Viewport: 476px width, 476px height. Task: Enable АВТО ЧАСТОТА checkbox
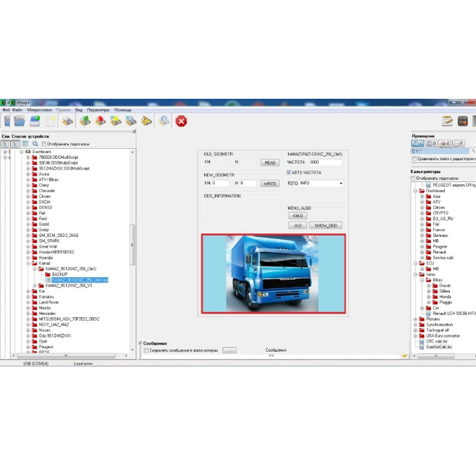[x=290, y=173]
